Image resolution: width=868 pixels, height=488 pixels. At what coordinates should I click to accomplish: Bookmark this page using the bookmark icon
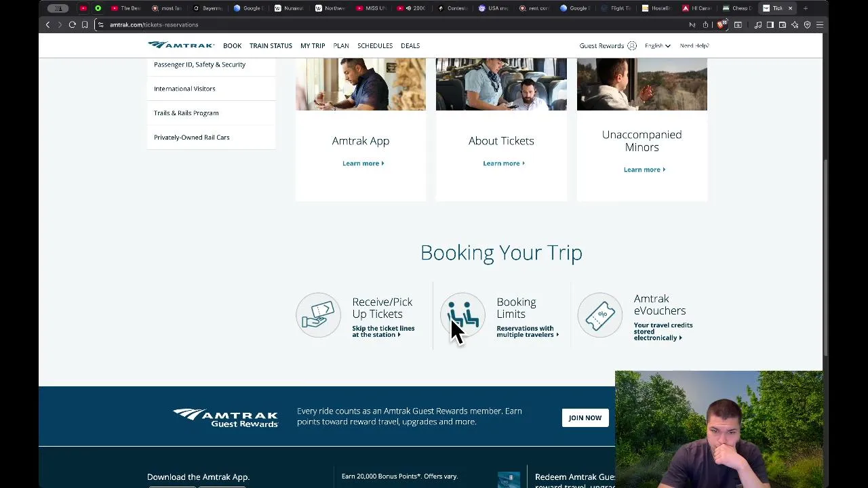tap(85, 25)
